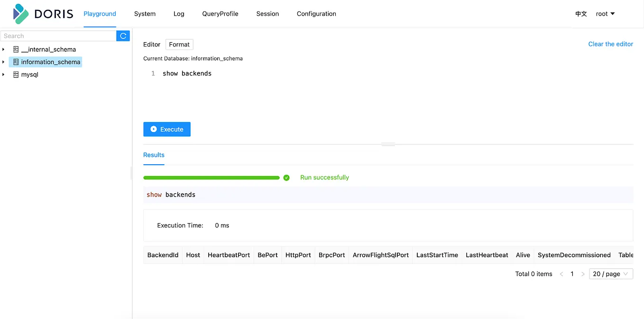Screen dimensions: 644x319
Task: Click the blue refresh icon beside search box
Action: 123,36
